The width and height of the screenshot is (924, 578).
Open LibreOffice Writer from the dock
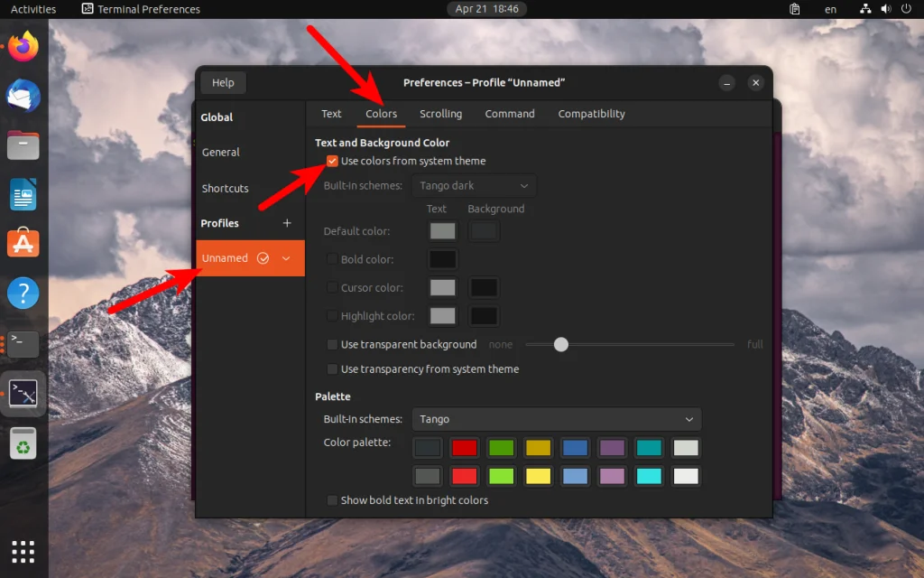(x=23, y=194)
